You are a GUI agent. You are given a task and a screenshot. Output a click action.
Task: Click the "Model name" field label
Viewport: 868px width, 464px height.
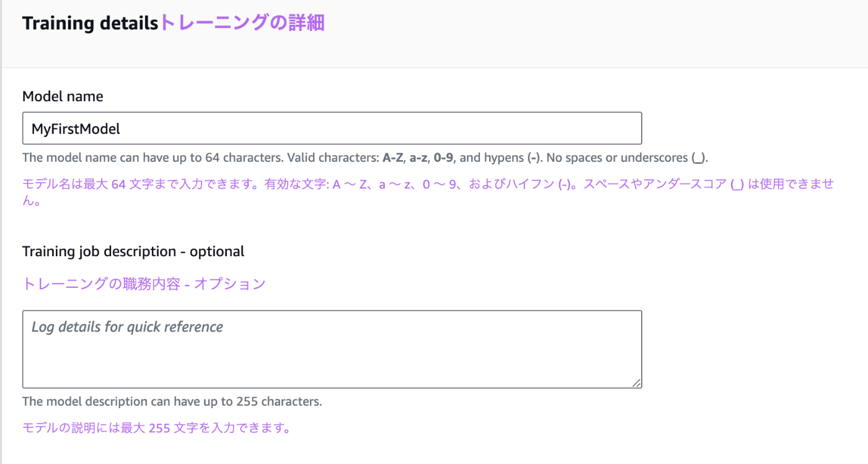point(63,96)
